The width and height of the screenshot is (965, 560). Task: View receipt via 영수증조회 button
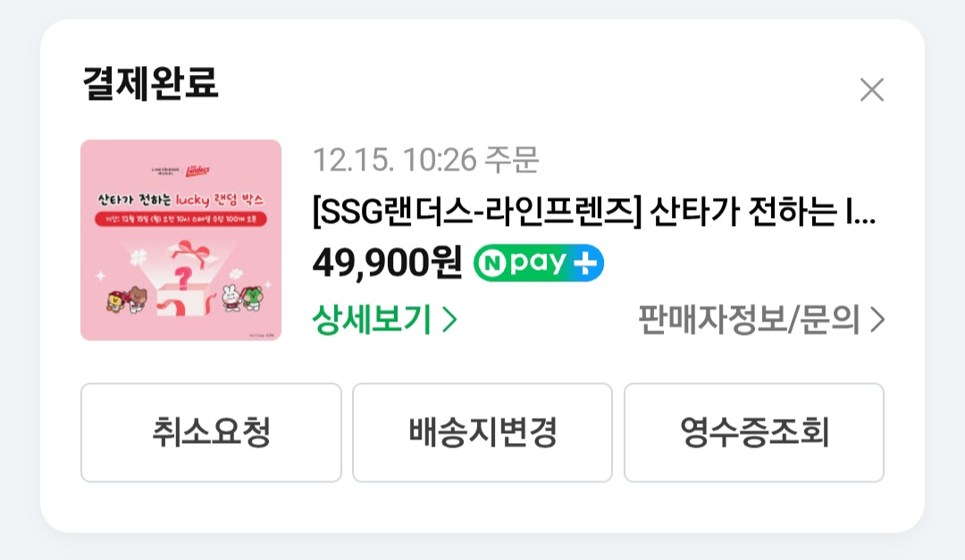click(754, 432)
